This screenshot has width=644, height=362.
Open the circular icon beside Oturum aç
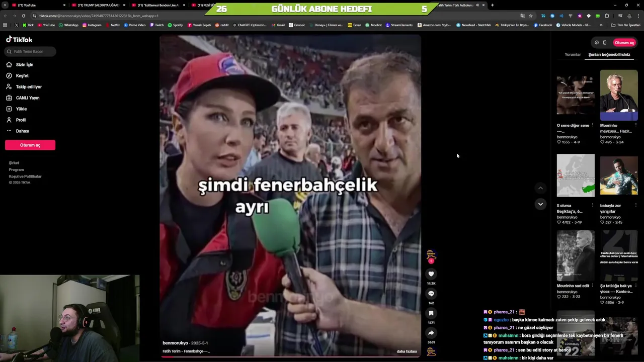596,43
